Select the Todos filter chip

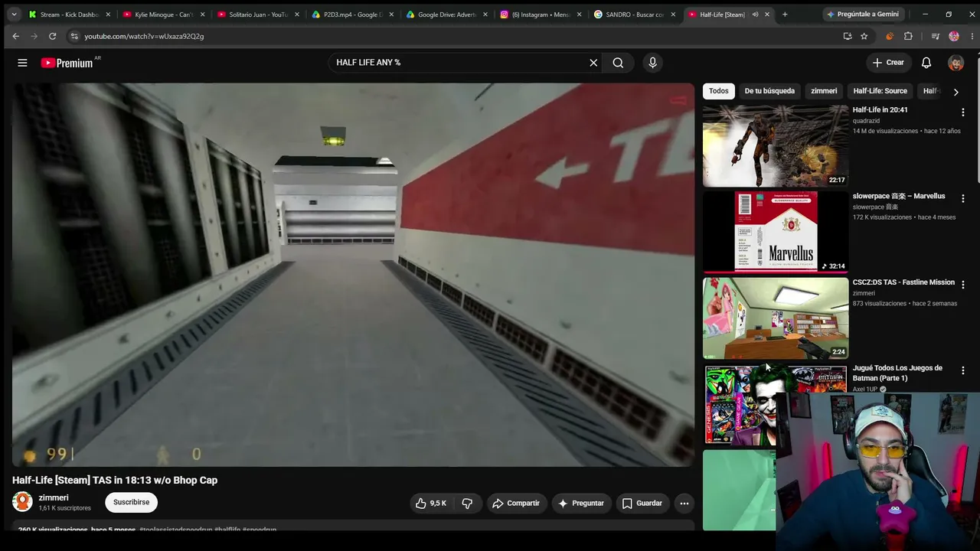pyautogui.click(x=718, y=91)
